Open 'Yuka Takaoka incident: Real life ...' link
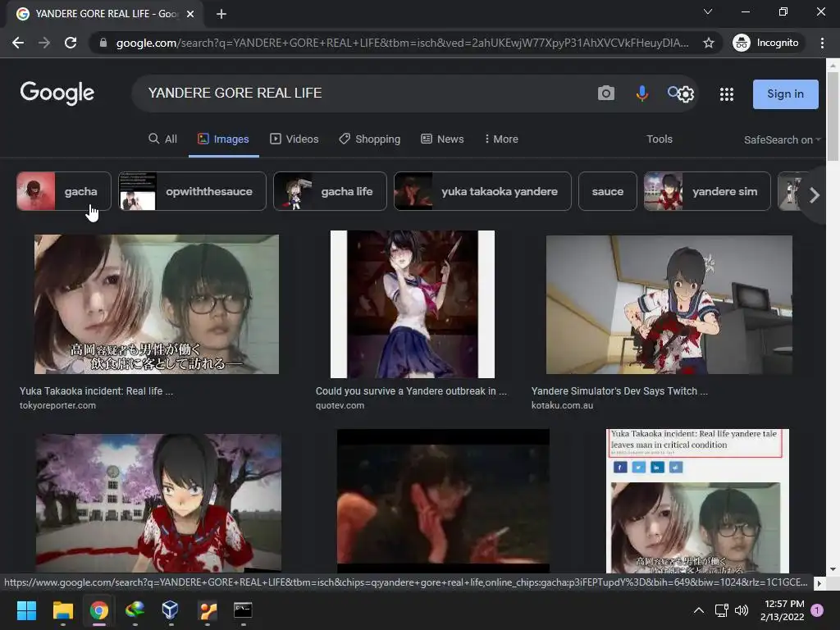The width and height of the screenshot is (840, 630). point(97,391)
